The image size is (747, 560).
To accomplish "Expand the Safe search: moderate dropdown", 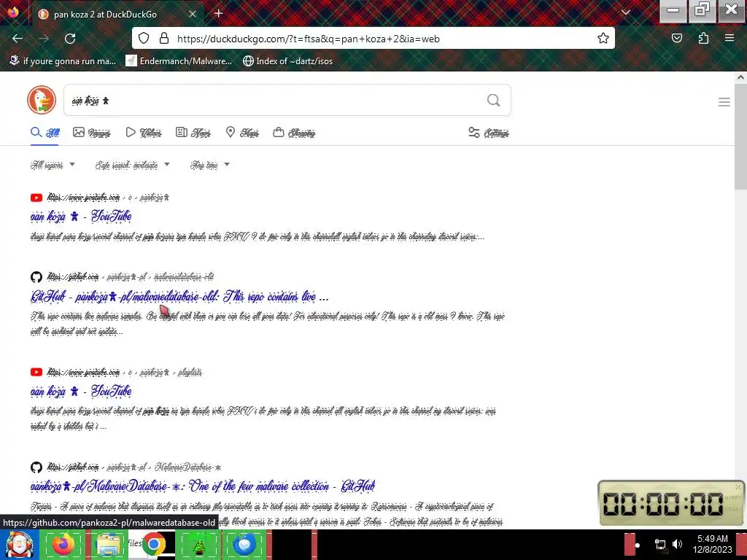I will (x=133, y=165).
